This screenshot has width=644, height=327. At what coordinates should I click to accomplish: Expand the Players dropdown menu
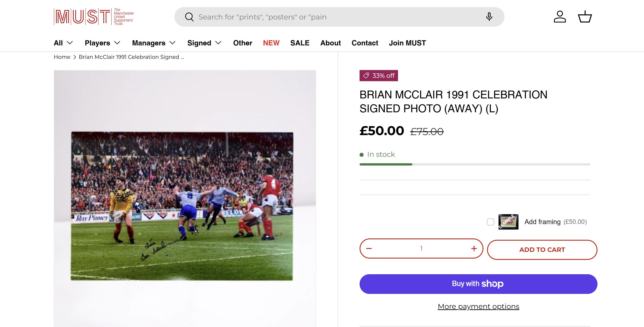102,43
